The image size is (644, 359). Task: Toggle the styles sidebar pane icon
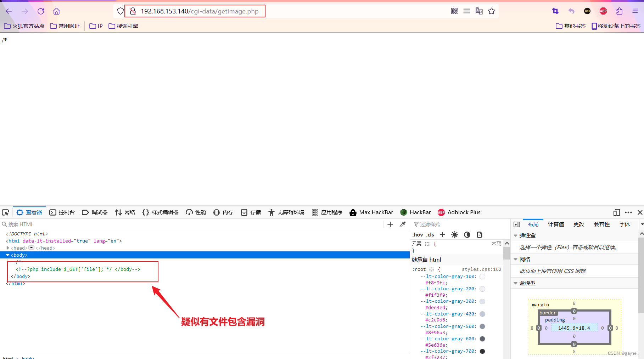point(517,224)
